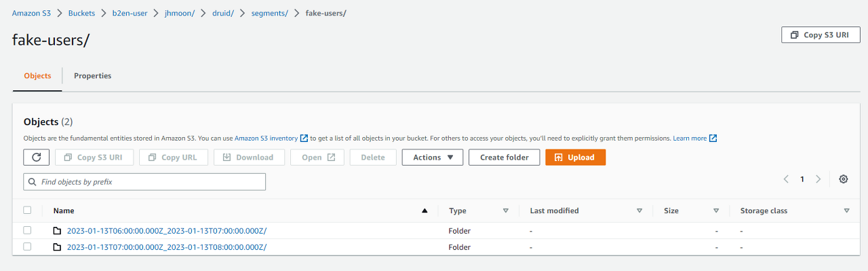Viewport: 868px width, 271px height.
Task: Click the Objects (2) section heading
Action: (48, 122)
